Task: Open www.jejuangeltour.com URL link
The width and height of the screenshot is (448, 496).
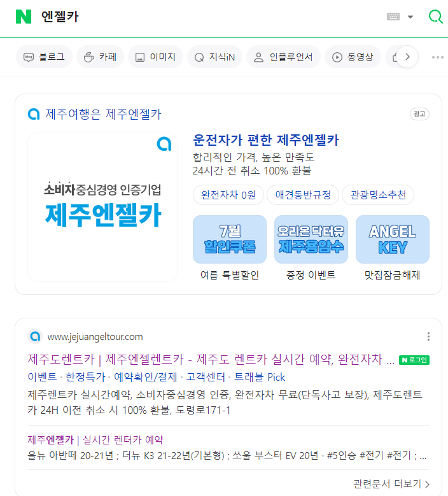Action: (x=95, y=337)
